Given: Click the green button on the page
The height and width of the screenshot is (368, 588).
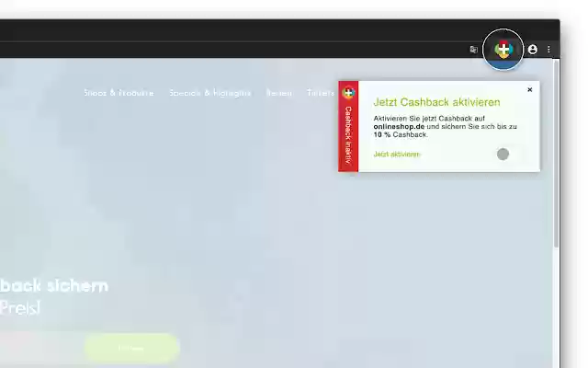Looking at the screenshot, I should tap(131, 348).
